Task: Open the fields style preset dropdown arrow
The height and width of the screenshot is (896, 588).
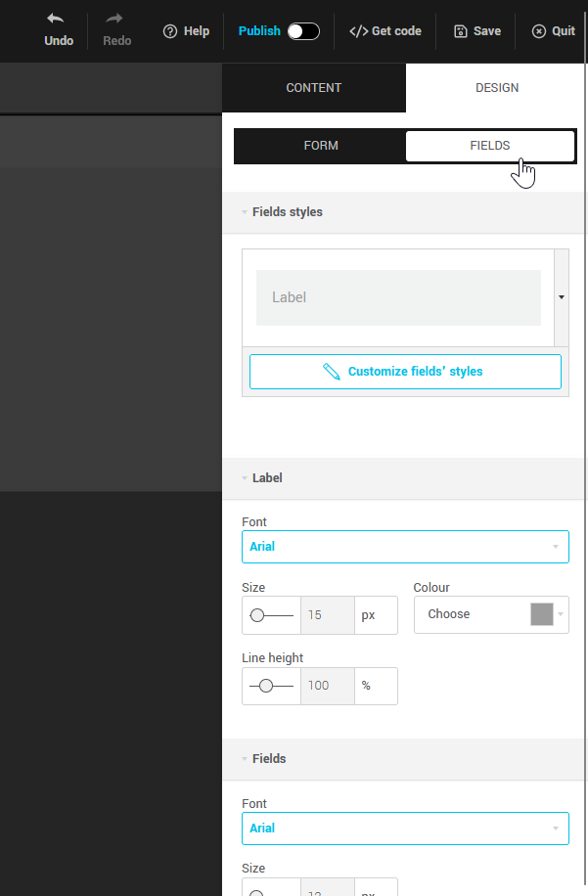Action: tap(562, 297)
